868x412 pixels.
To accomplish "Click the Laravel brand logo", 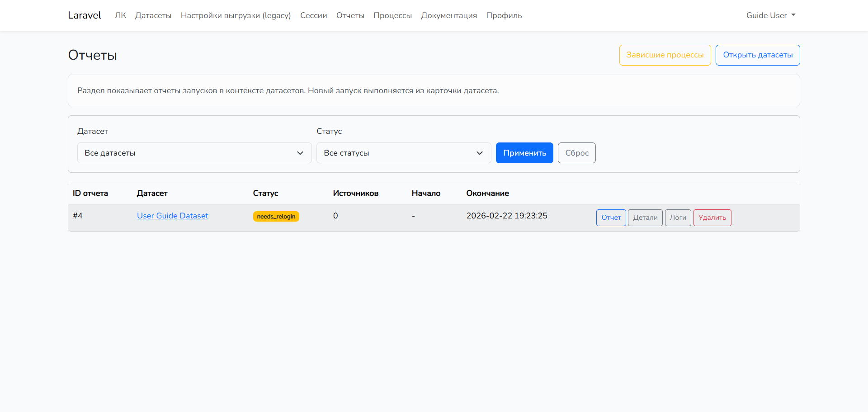I will coord(84,15).
